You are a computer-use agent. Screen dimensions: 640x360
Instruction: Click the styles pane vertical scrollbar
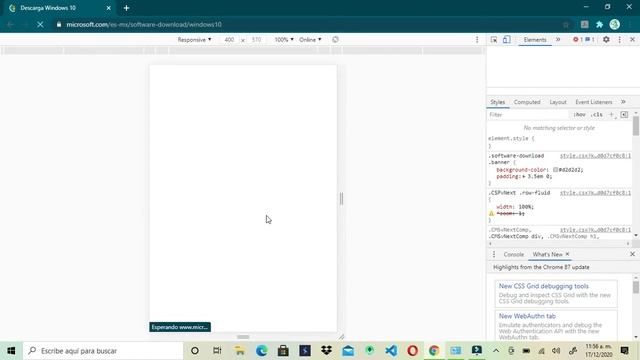pyautogui.click(x=636, y=126)
